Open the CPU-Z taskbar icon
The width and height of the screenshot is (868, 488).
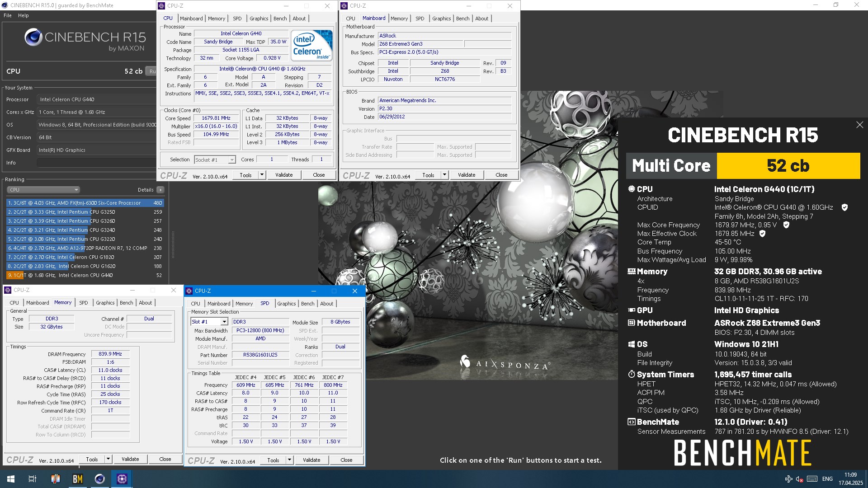tap(122, 479)
